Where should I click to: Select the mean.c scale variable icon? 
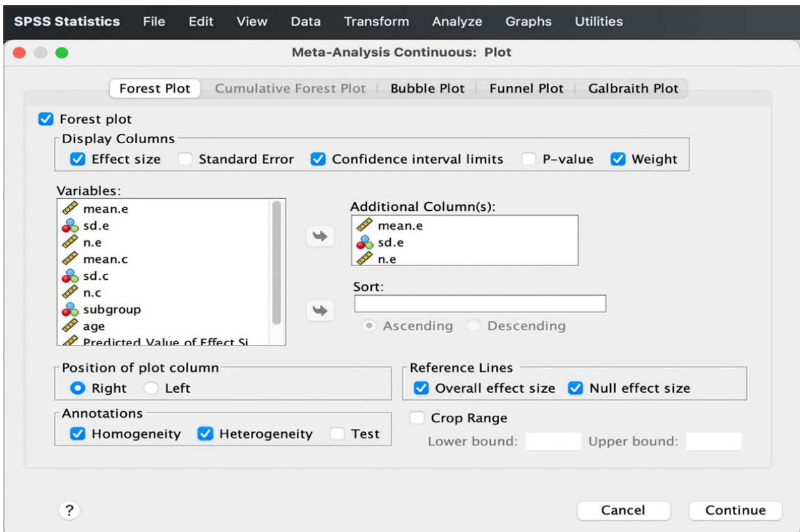(70, 259)
